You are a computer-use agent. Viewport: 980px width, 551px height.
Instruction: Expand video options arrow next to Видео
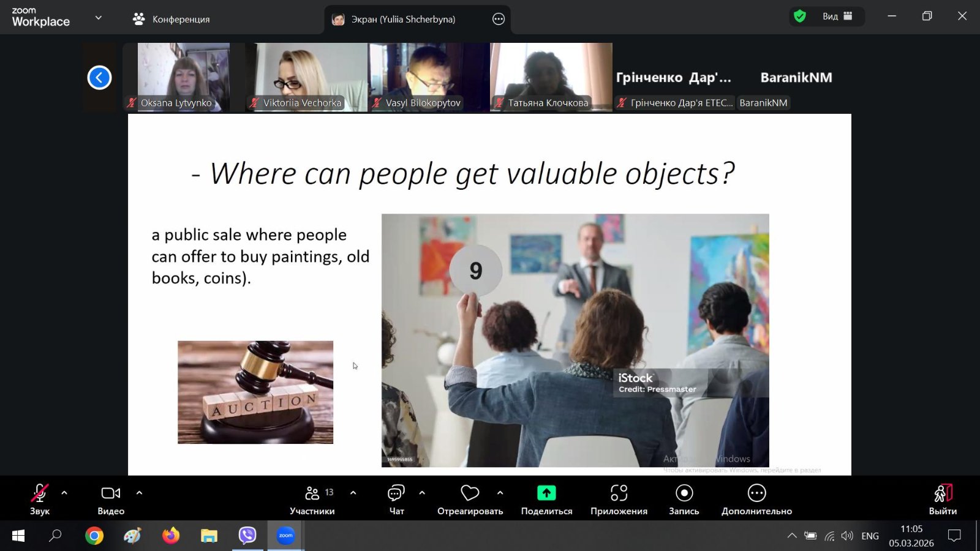point(139,493)
